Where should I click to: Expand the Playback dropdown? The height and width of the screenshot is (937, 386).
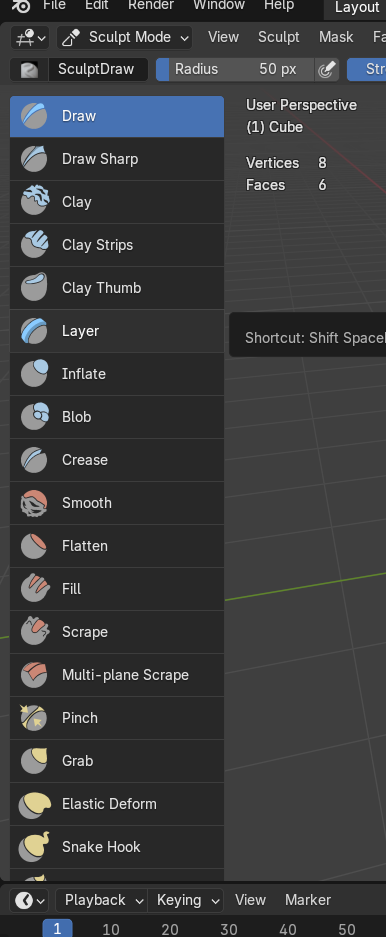(x=102, y=900)
